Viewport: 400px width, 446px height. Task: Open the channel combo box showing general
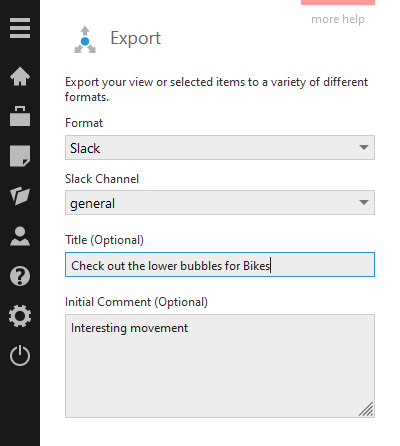(x=220, y=203)
